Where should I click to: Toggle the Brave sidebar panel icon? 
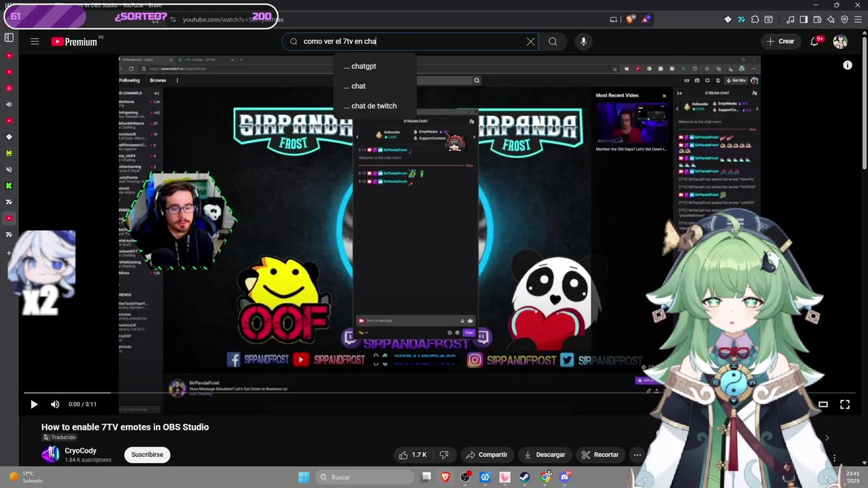click(804, 20)
